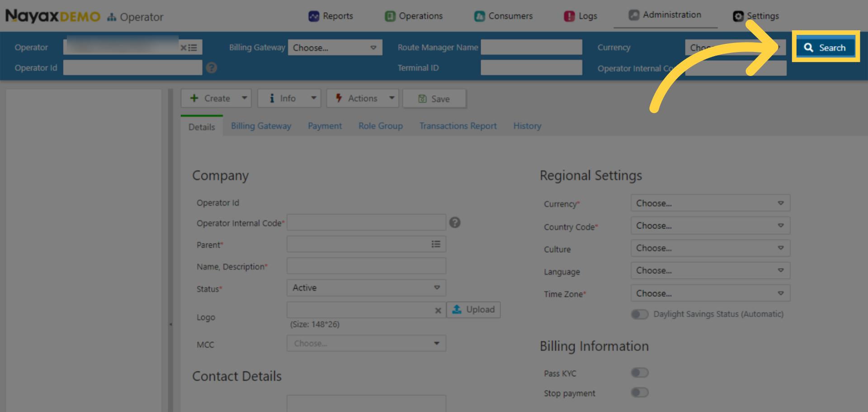
Task: Open the Regional Settings Currency dropdown
Action: pos(711,203)
